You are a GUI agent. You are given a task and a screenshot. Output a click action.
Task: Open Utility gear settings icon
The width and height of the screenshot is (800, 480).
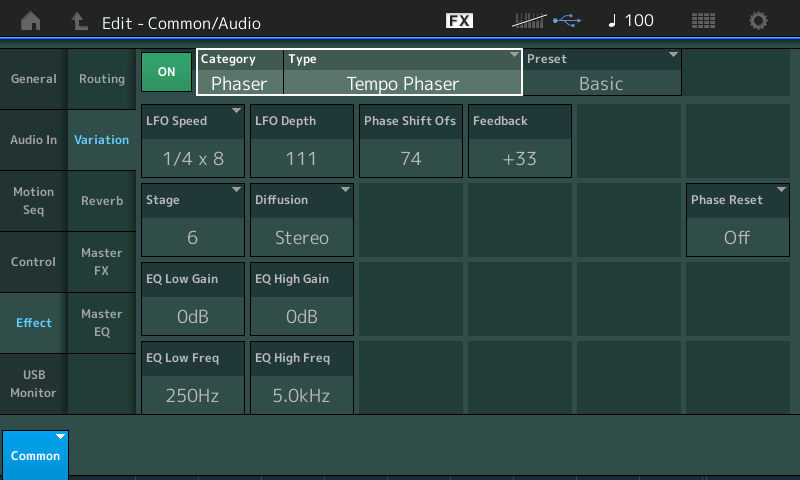tap(759, 20)
